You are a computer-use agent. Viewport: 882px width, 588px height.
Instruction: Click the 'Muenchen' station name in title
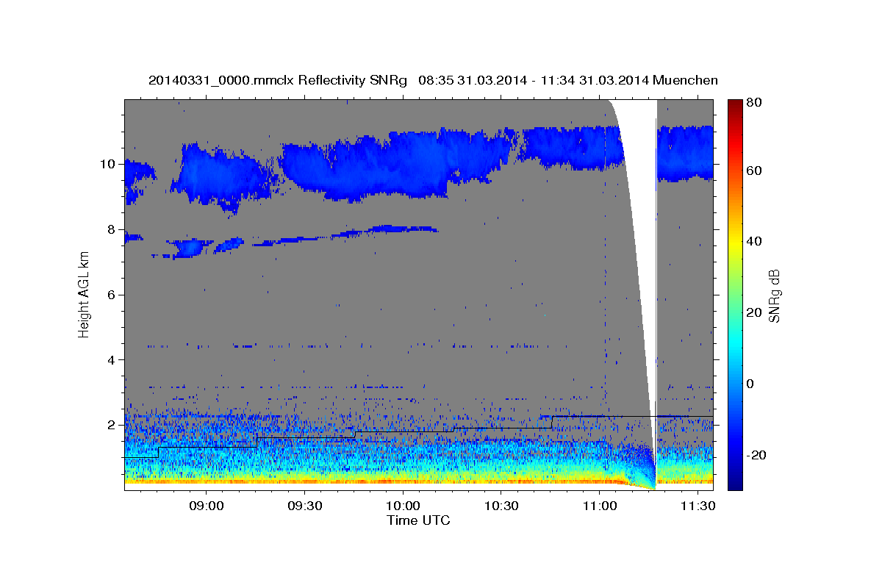(685, 80)
